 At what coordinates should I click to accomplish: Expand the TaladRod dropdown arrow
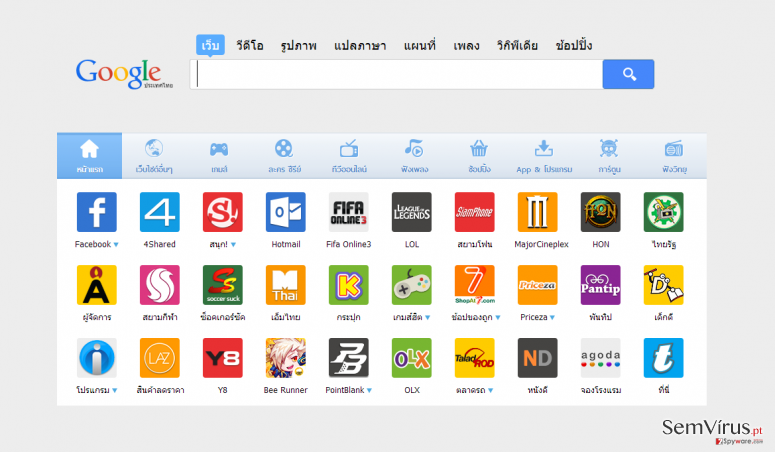tap(490, 390)
